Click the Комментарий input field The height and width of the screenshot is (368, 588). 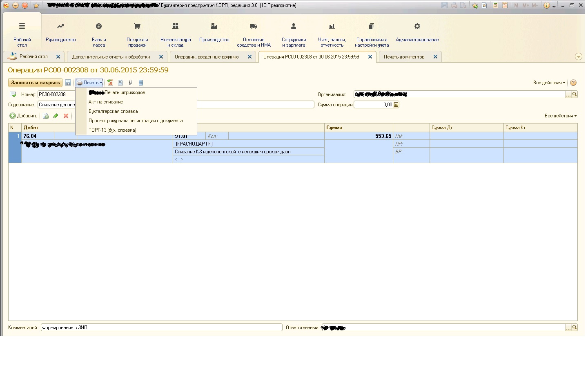[x=161, y=328]
